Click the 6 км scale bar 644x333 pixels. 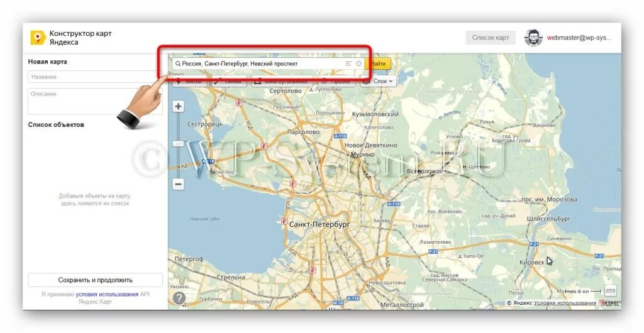[583, 291]
